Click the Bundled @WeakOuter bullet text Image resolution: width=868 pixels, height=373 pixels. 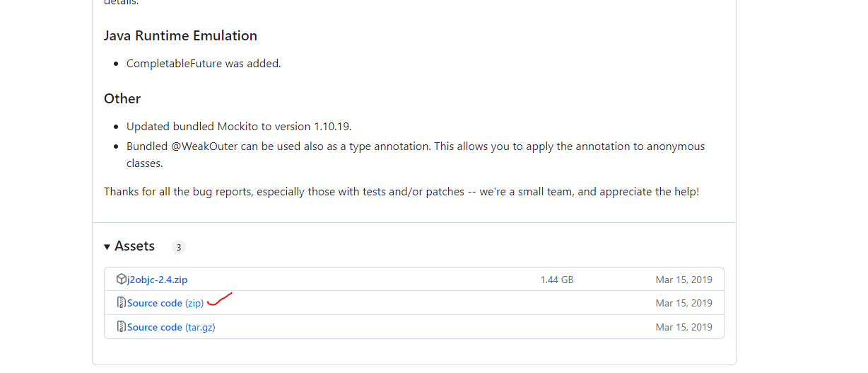(415, 147)
